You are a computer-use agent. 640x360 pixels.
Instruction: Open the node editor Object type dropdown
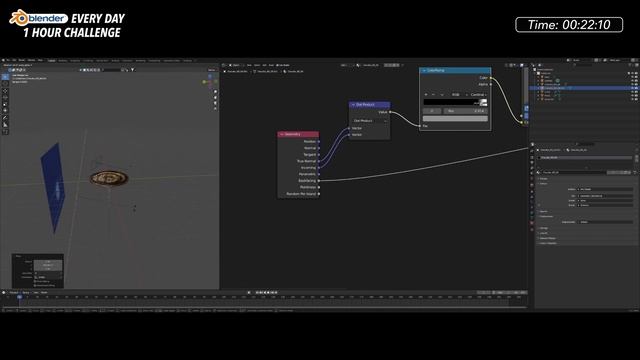pos(236,65)
